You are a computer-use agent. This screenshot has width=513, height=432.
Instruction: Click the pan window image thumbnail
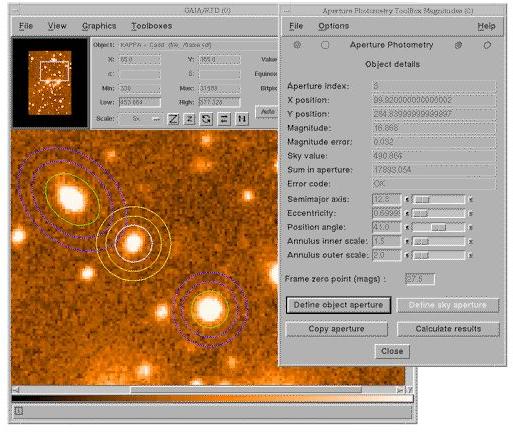point(50,83)
